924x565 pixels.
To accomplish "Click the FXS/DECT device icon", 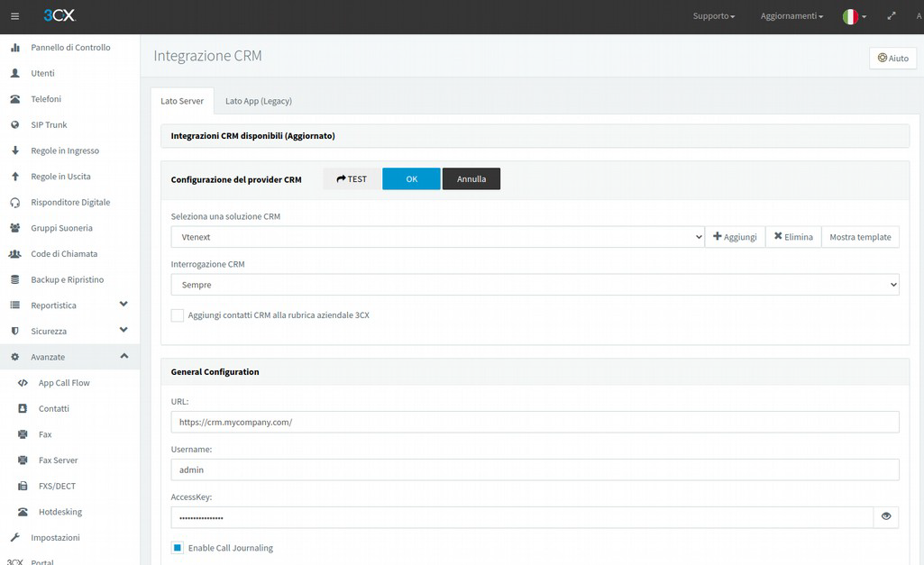I will pyautogui.click(x=23, y=486).
